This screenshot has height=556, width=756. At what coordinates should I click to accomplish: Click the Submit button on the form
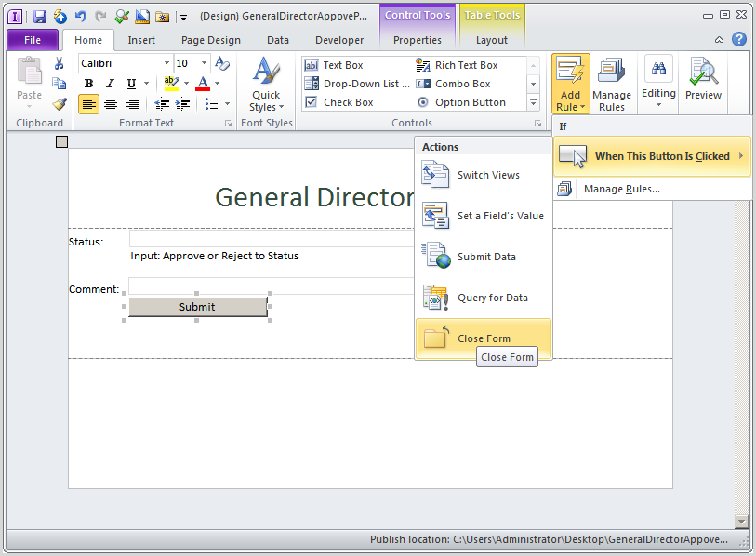[x=196, y=307]
